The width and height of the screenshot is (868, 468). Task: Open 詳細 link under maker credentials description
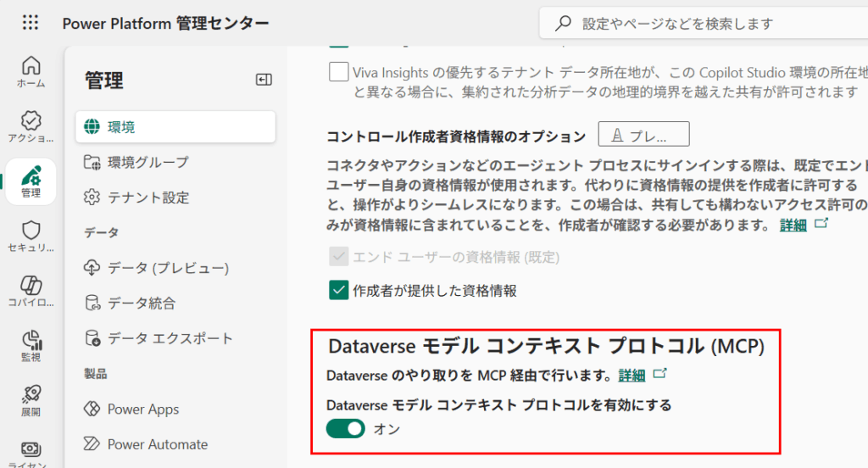click(793, 225)
